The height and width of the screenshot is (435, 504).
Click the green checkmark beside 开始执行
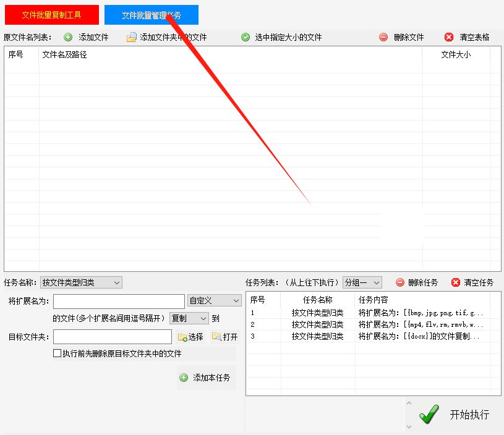click(x=429, y=414)
